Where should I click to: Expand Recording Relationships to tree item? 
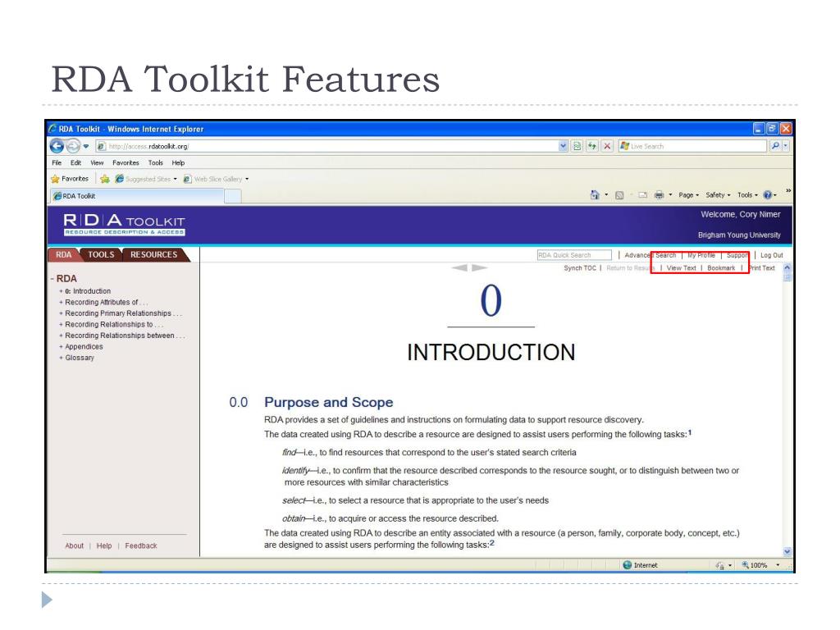click(x=61, y=325)
